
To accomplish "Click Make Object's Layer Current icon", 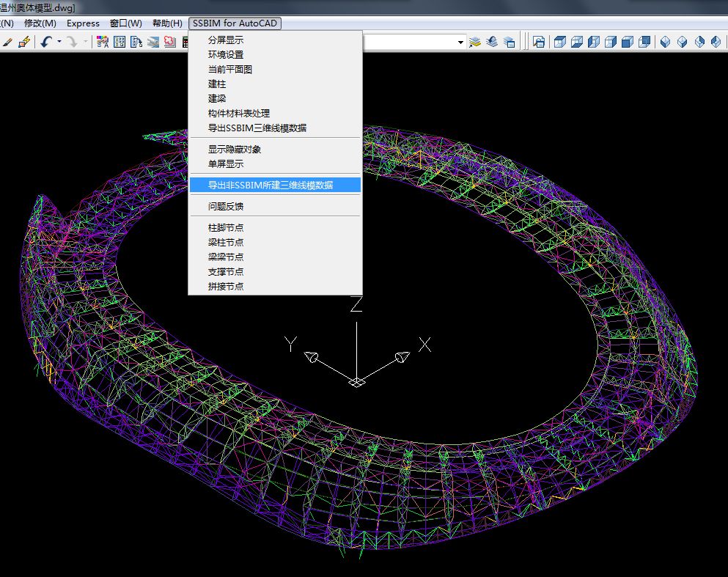I will [475, 43].
